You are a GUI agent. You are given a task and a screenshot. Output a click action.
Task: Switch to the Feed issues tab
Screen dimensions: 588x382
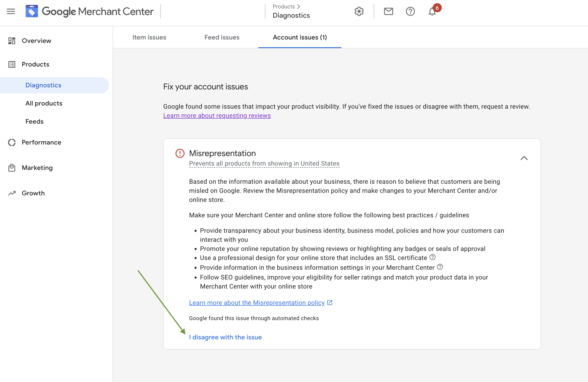222,37
